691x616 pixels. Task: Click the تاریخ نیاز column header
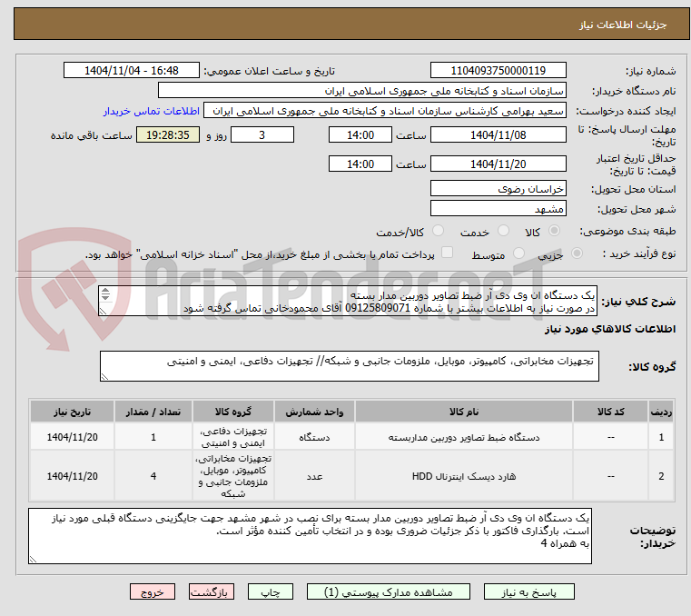(72, 412)
